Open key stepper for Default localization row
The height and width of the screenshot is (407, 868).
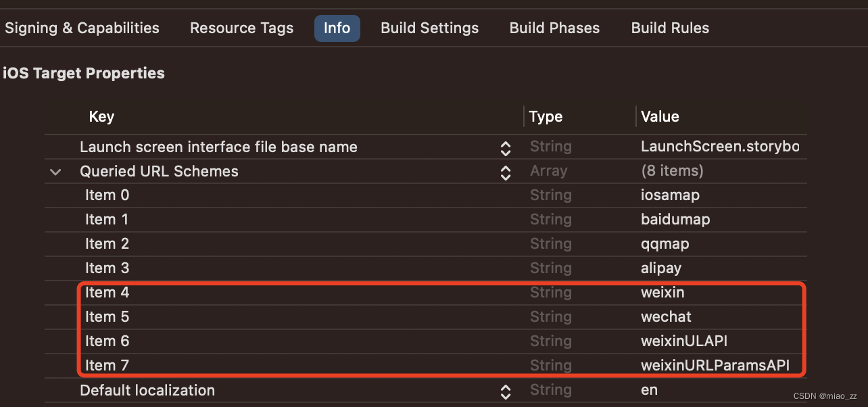point(505,391)
